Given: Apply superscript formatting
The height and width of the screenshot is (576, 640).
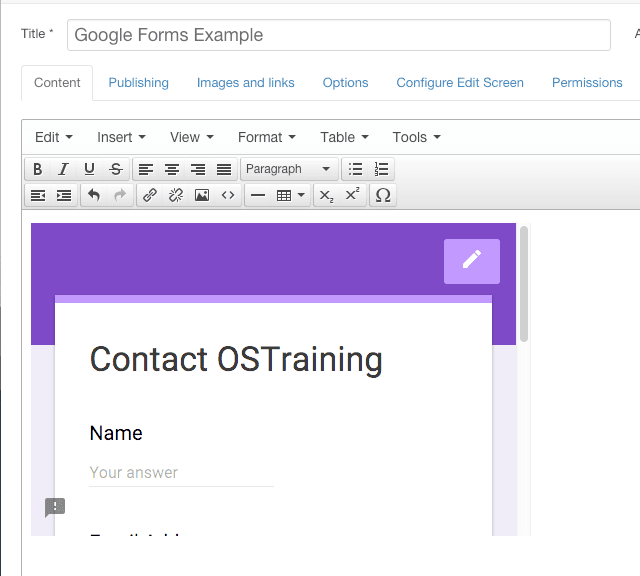Looking at the screenshot, I should [352, 196].
